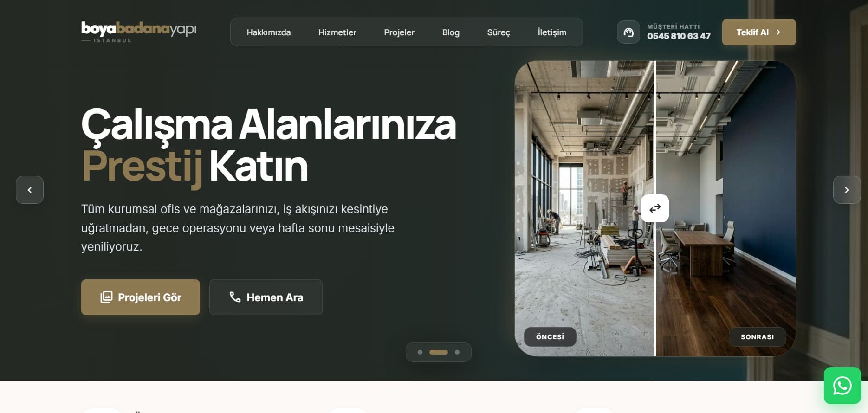Click the Projeleri Gör button
Viewport: 868px width, 413px height.
pos(140,297)
